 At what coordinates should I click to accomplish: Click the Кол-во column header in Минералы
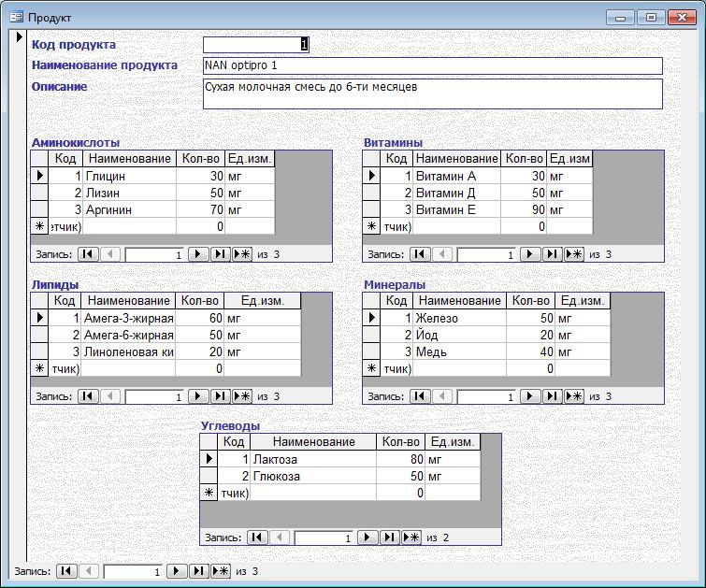[529, 300]
